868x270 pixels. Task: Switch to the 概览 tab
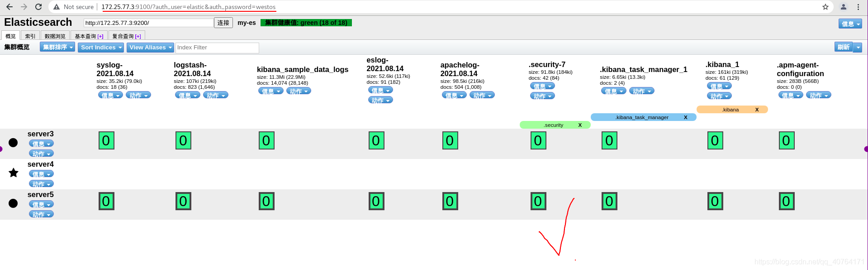10,36
